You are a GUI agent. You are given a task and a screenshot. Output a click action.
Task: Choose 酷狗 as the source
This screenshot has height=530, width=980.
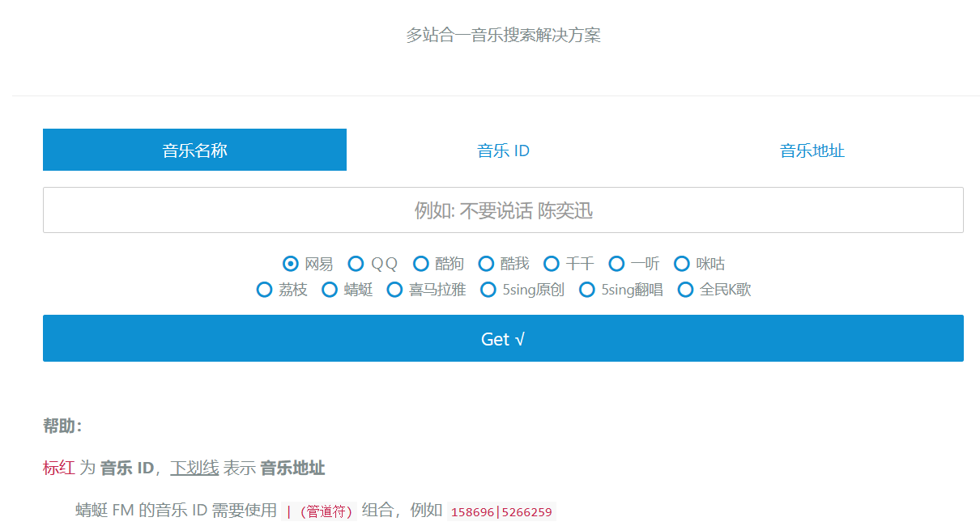[x=421, y=264]
